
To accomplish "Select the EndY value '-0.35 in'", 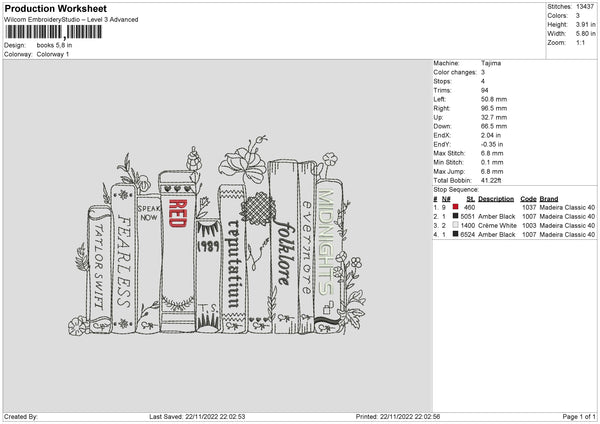I will pyautogui.click(x=492, y=144).
